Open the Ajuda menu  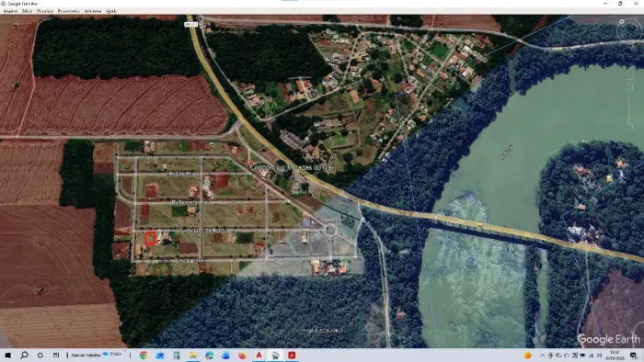(x=111, y=11)
